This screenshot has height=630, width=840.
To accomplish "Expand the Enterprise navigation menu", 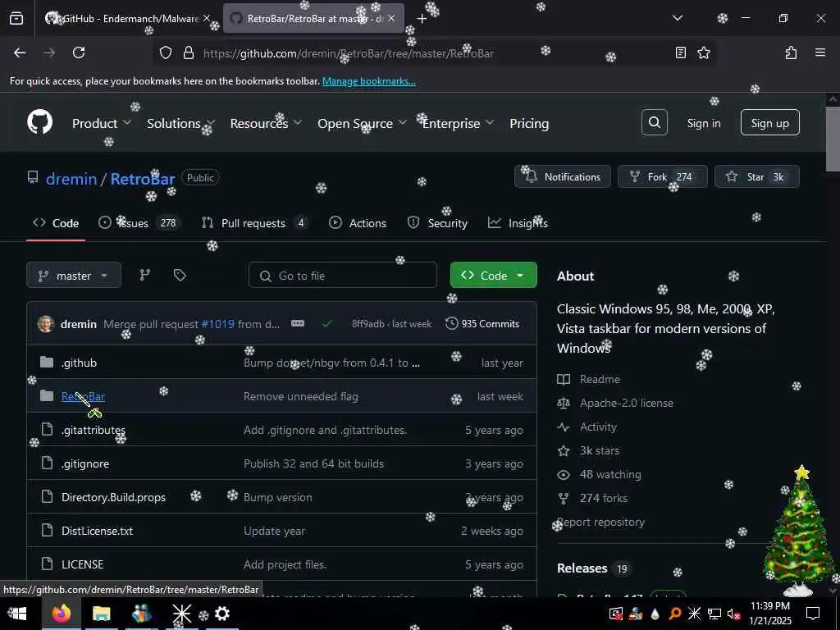I will click(x=458, y=123).
